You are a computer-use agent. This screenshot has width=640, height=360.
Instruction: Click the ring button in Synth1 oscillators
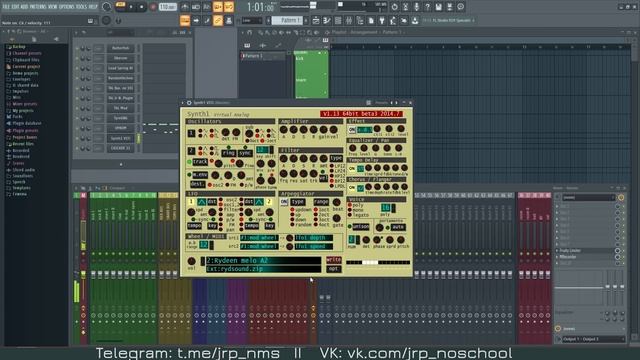[x=229, y=153]
